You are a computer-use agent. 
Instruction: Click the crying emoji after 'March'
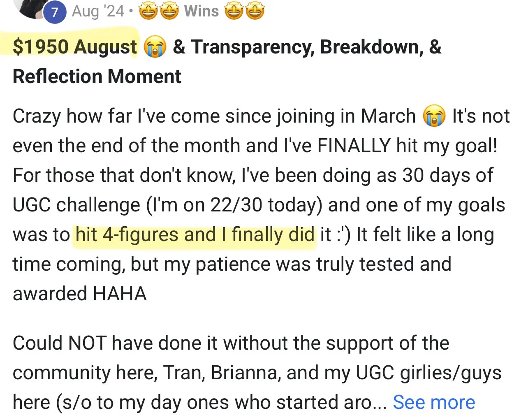(x=434, y=116)
